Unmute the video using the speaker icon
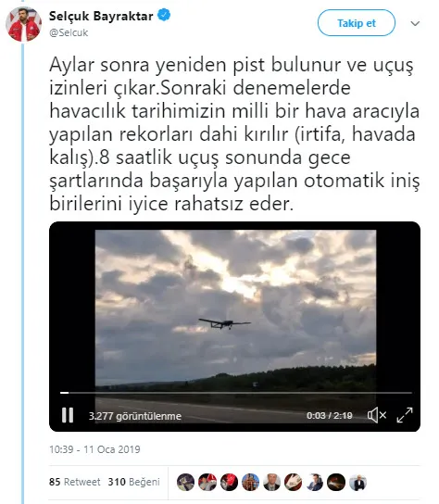This screenshot has height=504, width=439. [x=377, y=415]
